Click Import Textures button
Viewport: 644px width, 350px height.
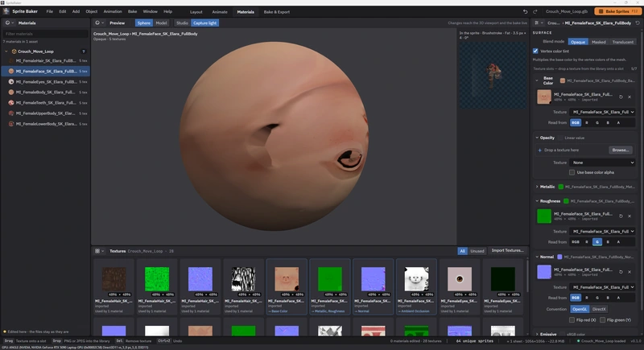point(507,250)
